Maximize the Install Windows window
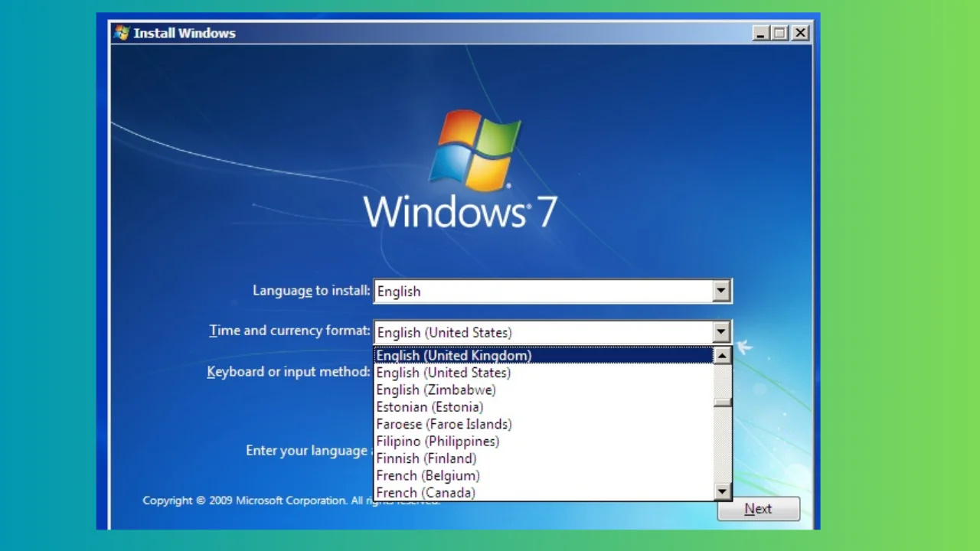This screenshot has height=551, width=980. 779,33
